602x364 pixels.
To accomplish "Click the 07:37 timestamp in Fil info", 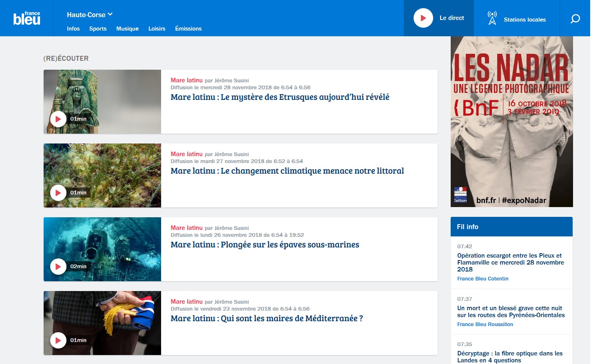I will tap(465, 299).
